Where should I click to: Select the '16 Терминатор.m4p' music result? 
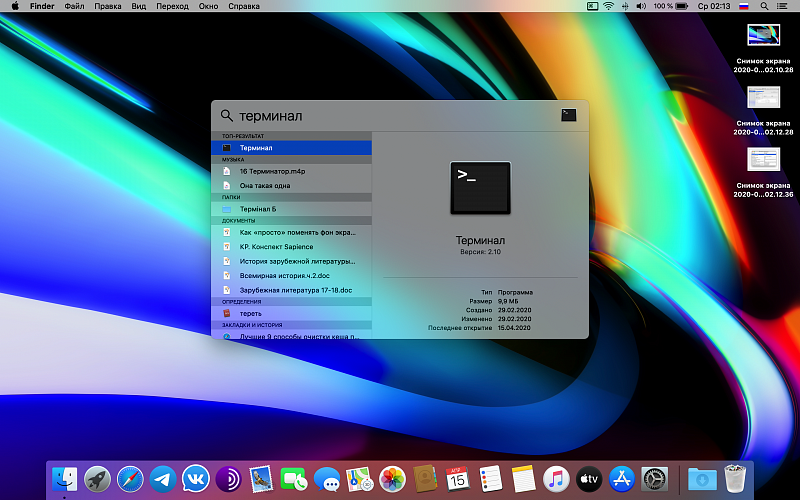tap(272, 171)
